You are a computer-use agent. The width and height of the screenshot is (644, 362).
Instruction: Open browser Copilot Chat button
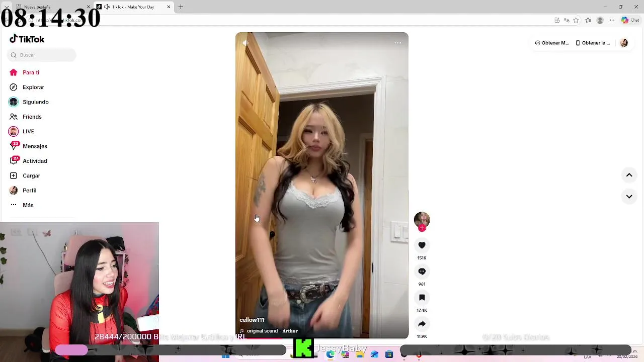click(630, 20)
